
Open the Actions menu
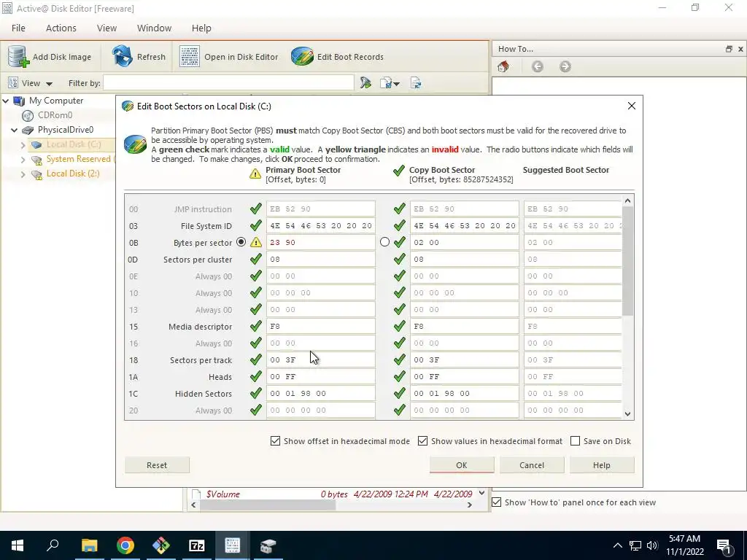(x=61, y=28)
